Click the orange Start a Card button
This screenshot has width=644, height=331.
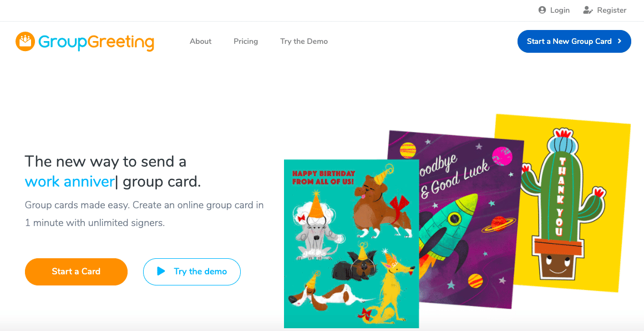76,272
